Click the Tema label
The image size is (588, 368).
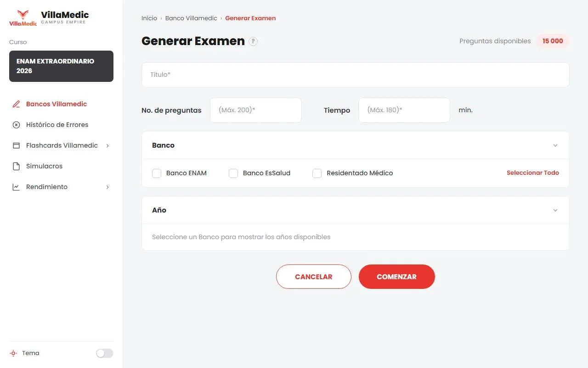tap(31, 353)
